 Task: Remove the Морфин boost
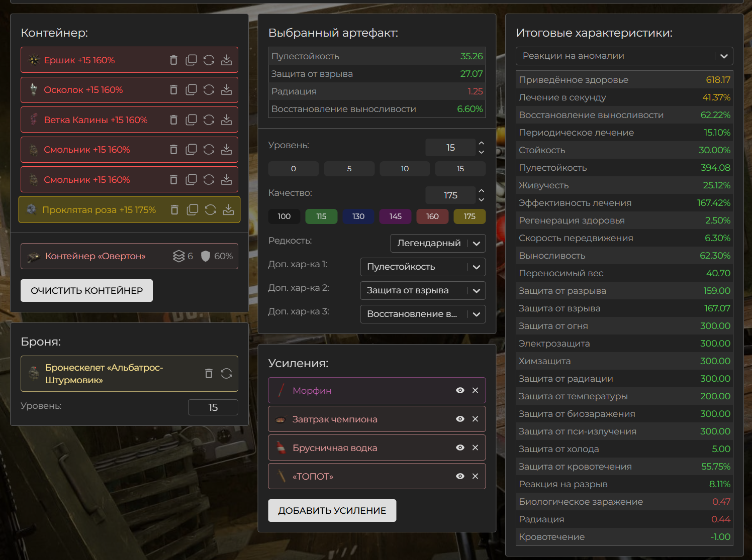pyautogui.click(x=475, y=390)
